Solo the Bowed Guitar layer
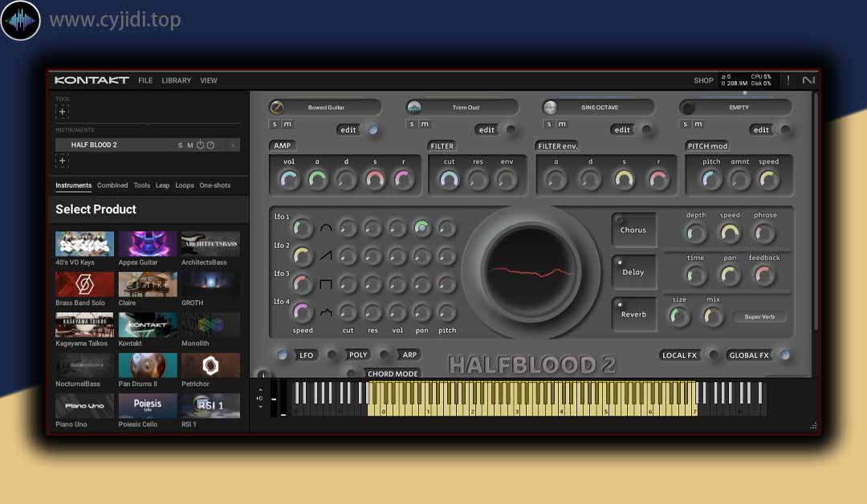The width and height of the screenshot is (867, 504). 275,124
